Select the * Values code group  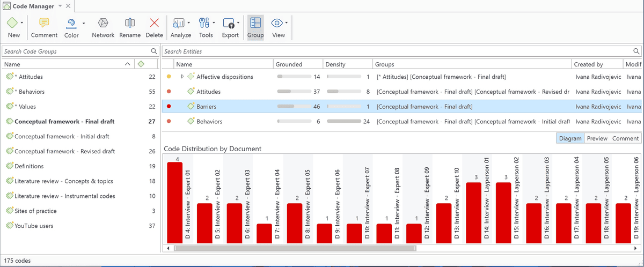click(80, 107)
